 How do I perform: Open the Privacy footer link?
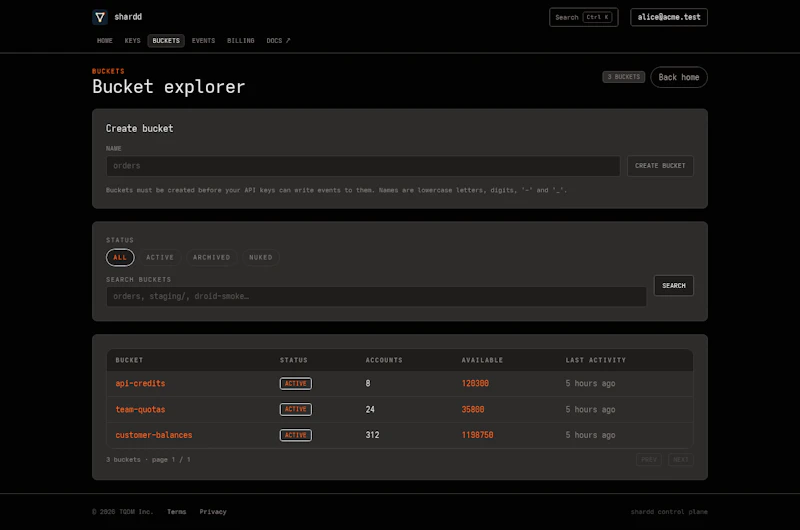coord(213,512)
